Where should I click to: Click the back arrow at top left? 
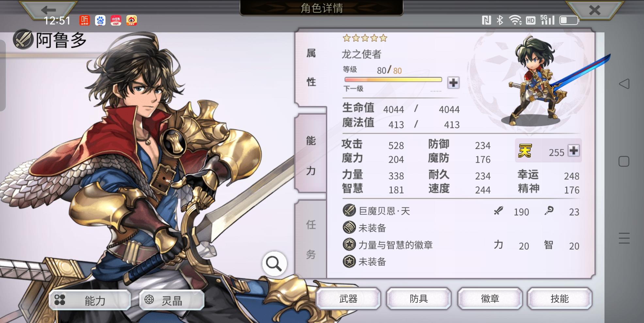tap(49, 10)
